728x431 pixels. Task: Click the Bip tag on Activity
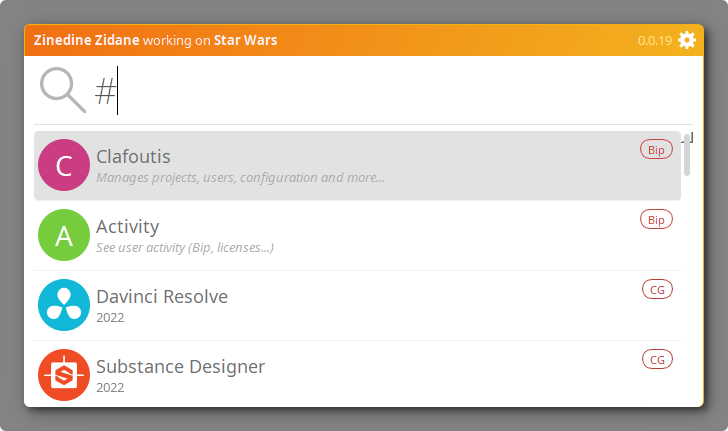tap(656, 220)
